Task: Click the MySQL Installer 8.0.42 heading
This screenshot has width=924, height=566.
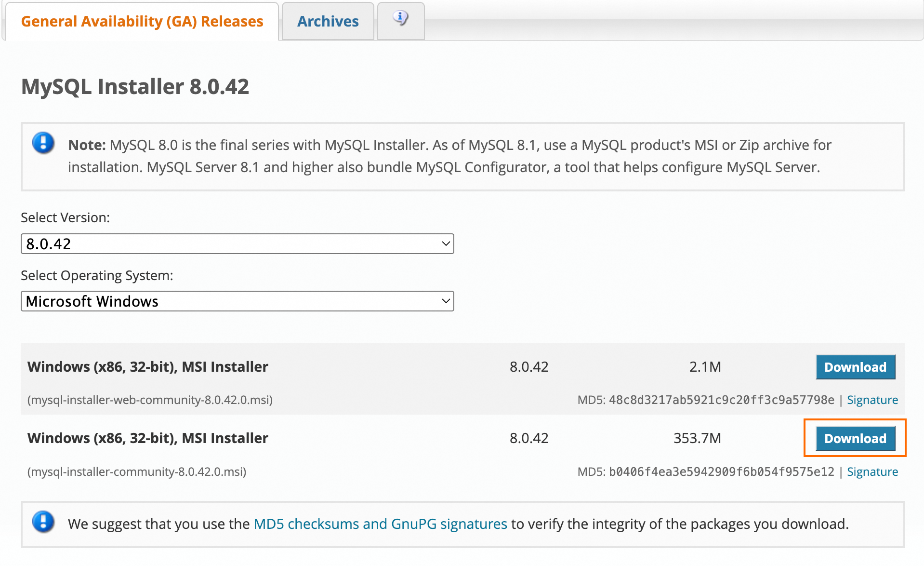Action: [135, 87]
